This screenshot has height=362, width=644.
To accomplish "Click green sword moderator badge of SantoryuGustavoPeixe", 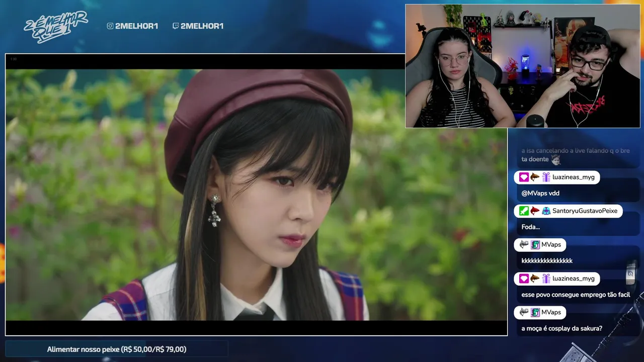I will click(524, 211).
